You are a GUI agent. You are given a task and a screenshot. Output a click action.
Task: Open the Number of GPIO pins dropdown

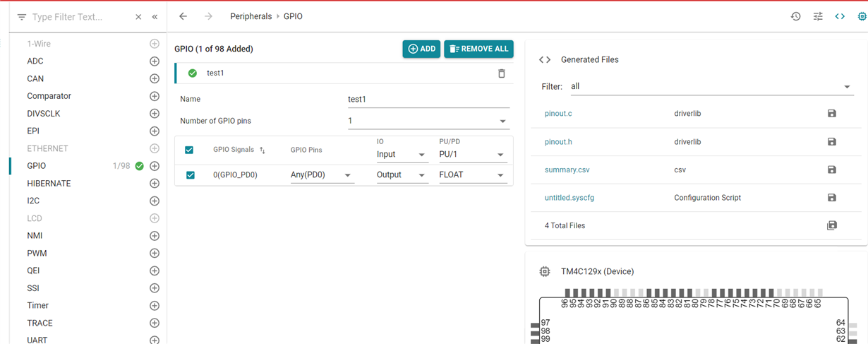[x=428, y=121]
